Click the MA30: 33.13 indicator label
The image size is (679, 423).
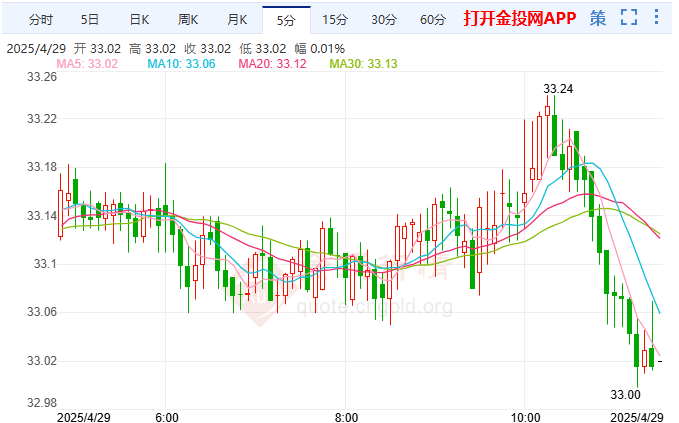coord(363,64)
